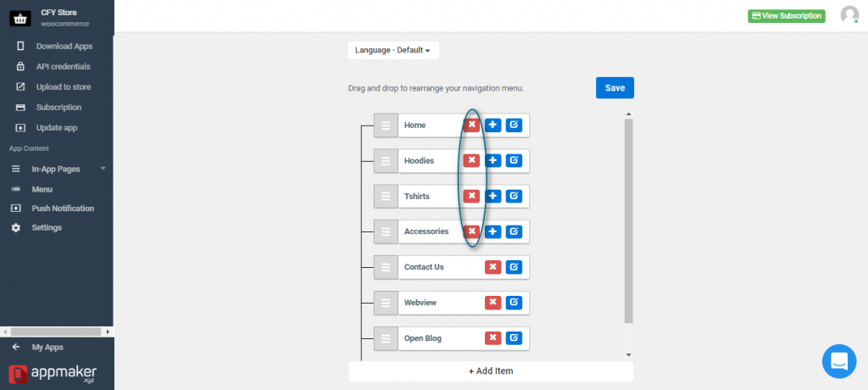Click the View Subscription button

786,16
